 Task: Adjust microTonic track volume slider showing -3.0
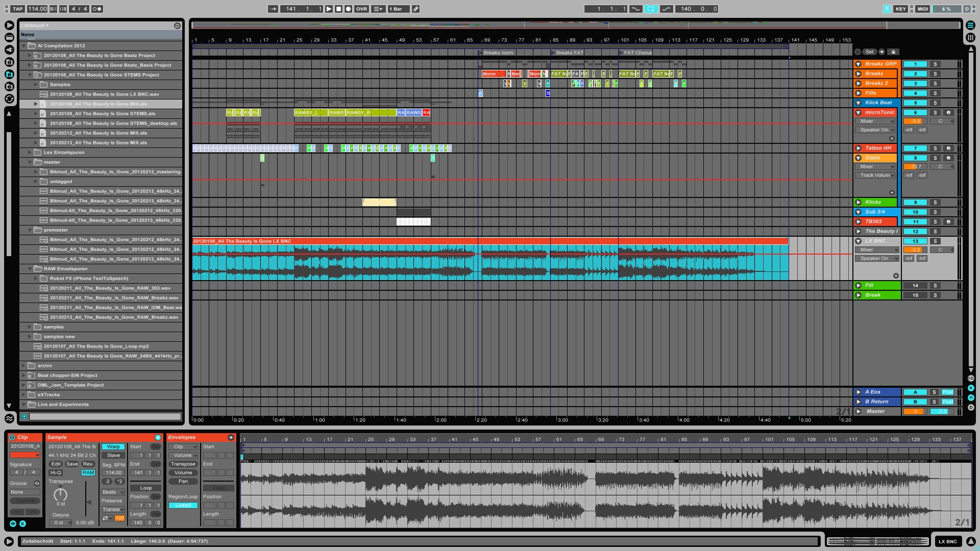[x=915, y=121]
